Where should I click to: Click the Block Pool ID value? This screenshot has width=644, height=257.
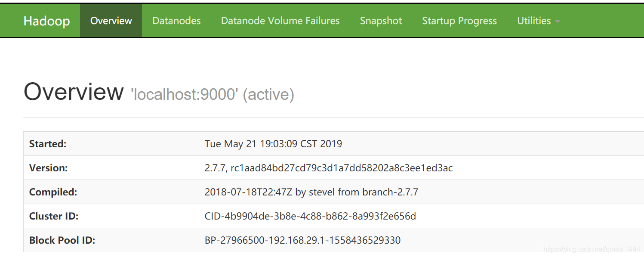(x=302, y=240)
